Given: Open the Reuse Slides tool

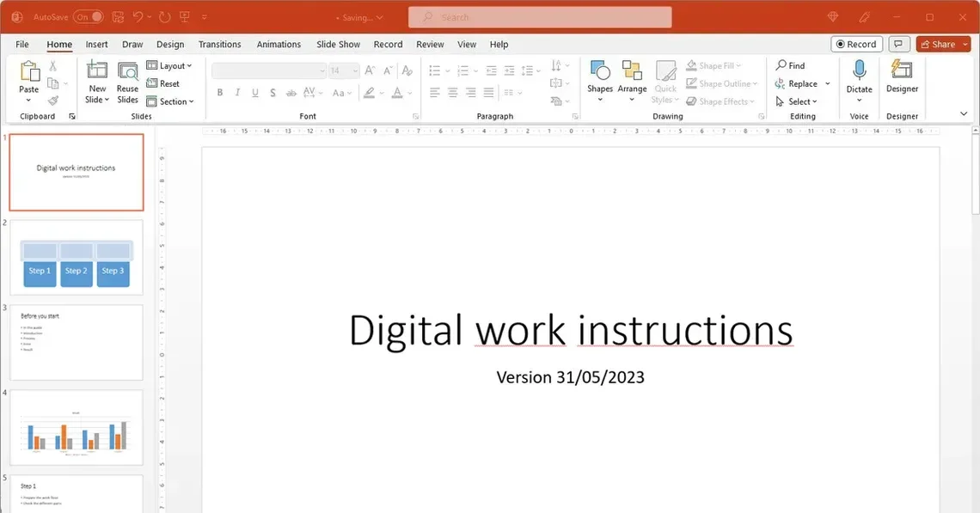Looking at the screenshot, I should point(127,82).
